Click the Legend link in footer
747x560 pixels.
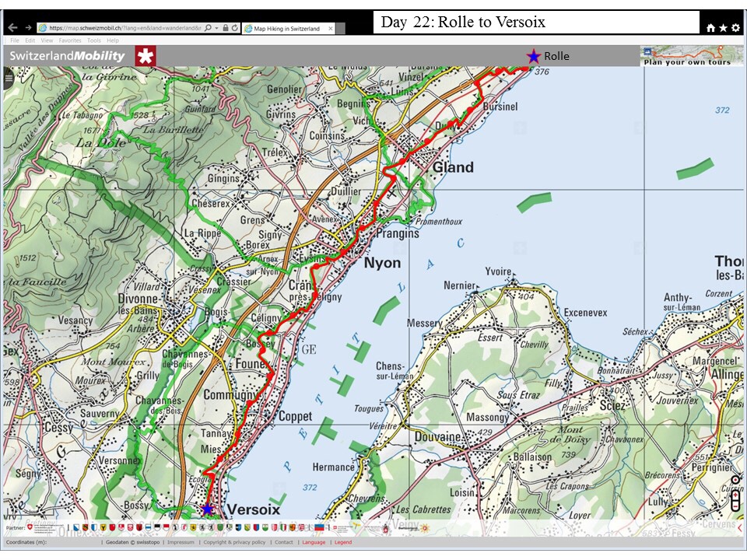(343, 542)
